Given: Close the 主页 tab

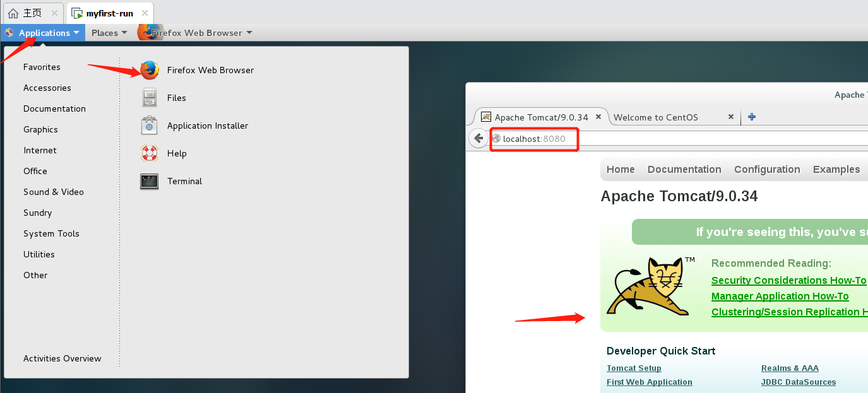Looking at the screenshot, I should (x=55, y=13).
